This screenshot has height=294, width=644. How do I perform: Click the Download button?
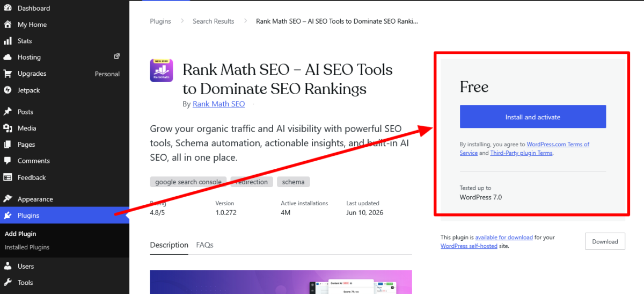pyautogui.click(x=605, y=242)
